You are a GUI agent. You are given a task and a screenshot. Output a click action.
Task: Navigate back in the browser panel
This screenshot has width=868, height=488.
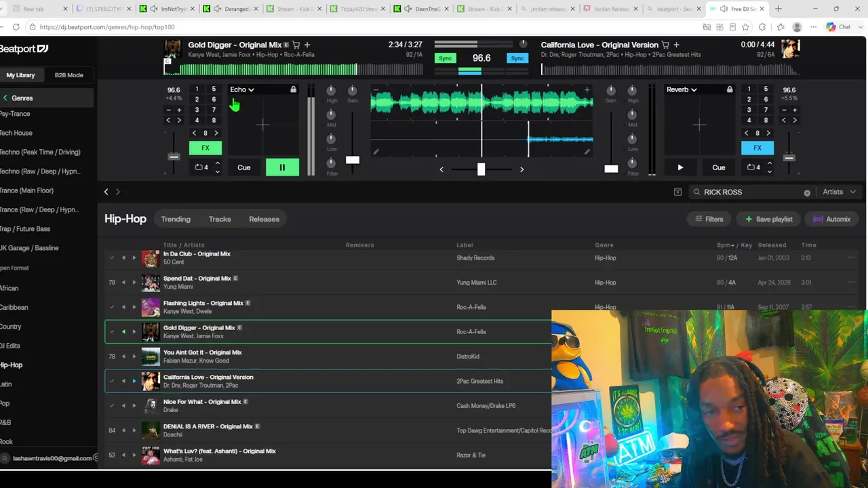(106, 192)
